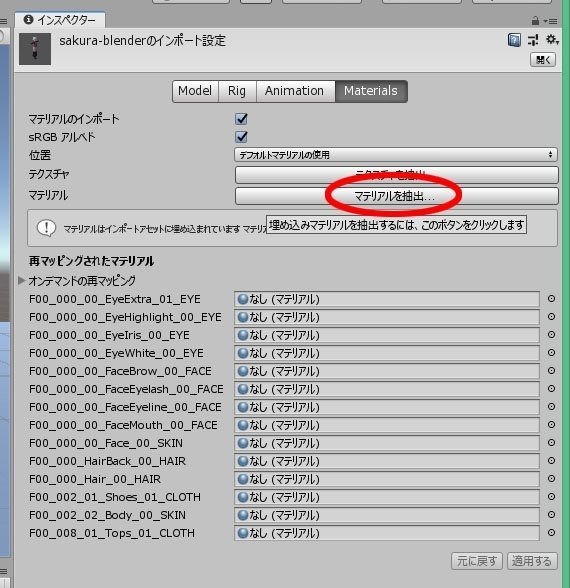Image resolution: width=570 pixels, height=588 pixels.
Task: Click the EyeHighlight_00_EYE material field
Action: [x=387, y=317]
